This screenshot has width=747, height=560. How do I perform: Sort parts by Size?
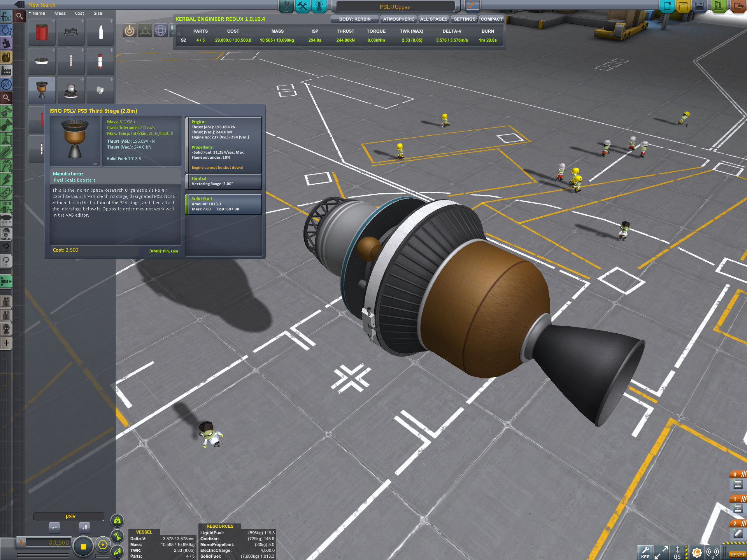pyautogui.click(x=98, y=13)
